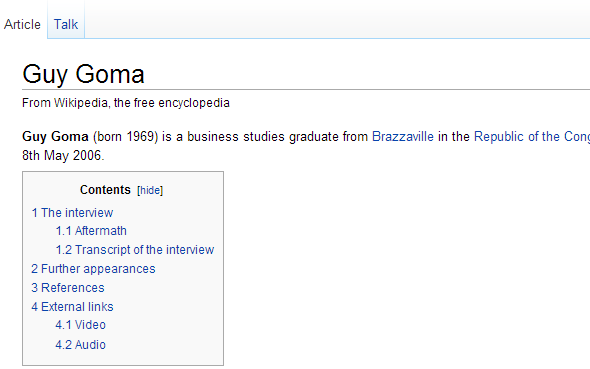
Task: Click the '8th May 2006' date text
Action: point(62,156)
